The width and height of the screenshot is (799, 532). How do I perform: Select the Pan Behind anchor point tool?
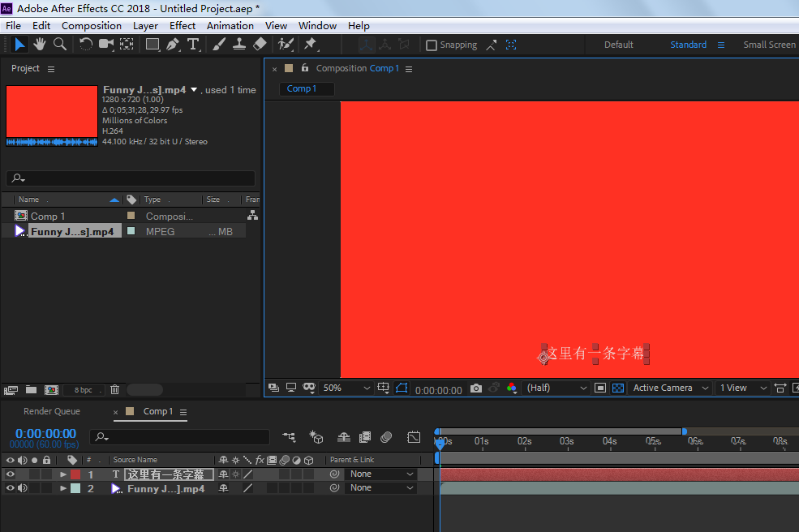point(127,45)
